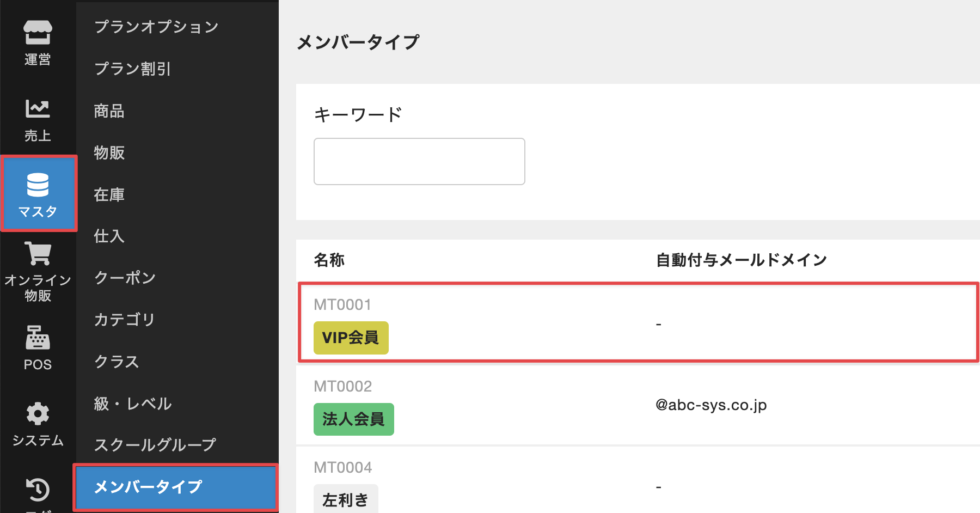Open プランオプション menu item

pos(156,27)
